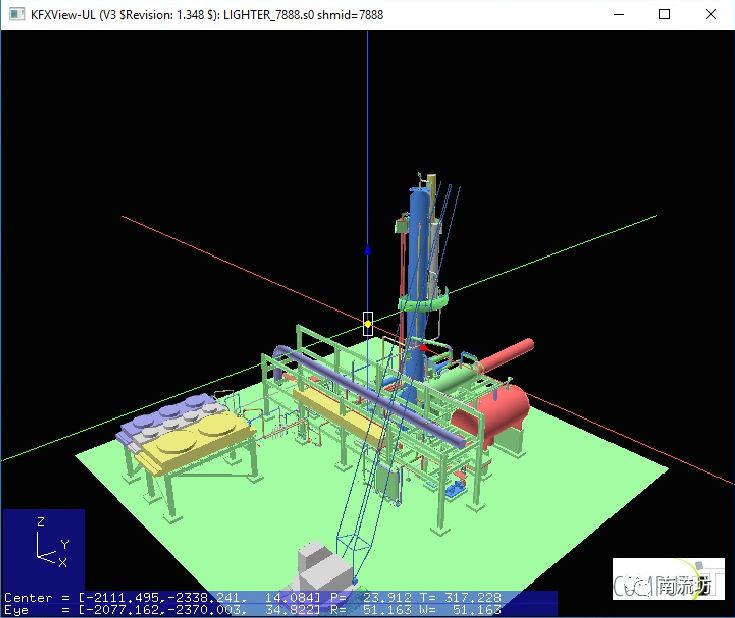The image size is (735, 618).
Task: Select the long purple horizontal pipe
Action: coord(380,395)
